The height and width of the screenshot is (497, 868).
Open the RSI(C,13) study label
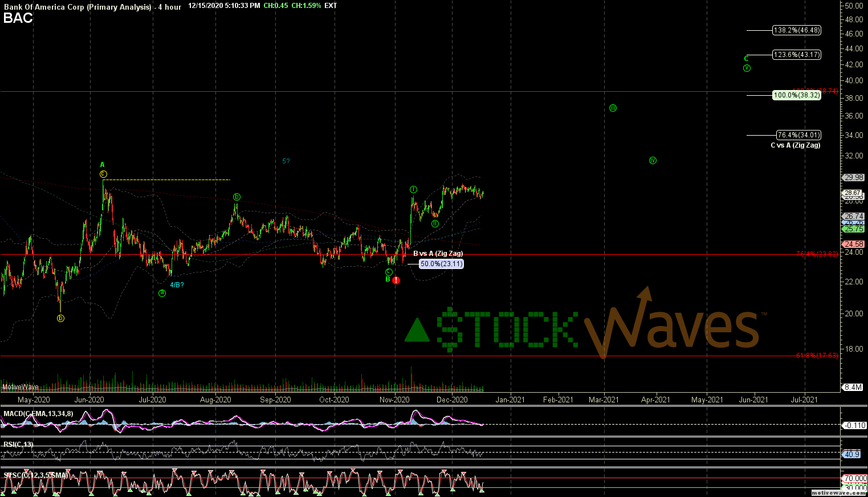[18, 444]
